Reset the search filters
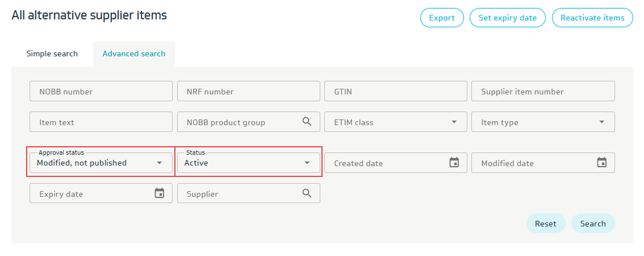This screenshot has height=256, width=644. tap(545, 224)
